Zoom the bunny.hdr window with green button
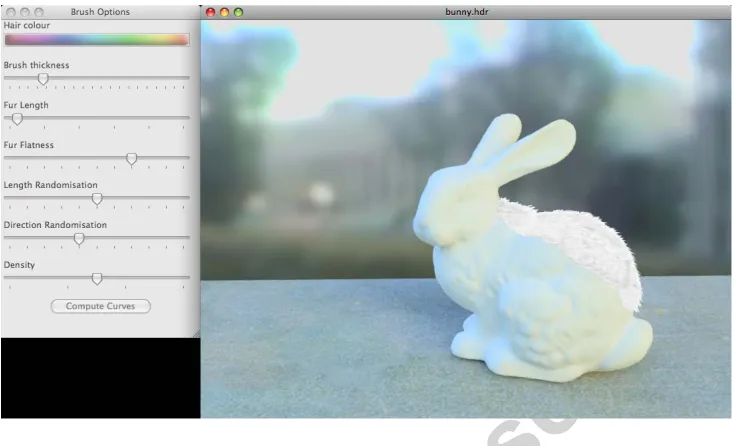 coord(238,12)
